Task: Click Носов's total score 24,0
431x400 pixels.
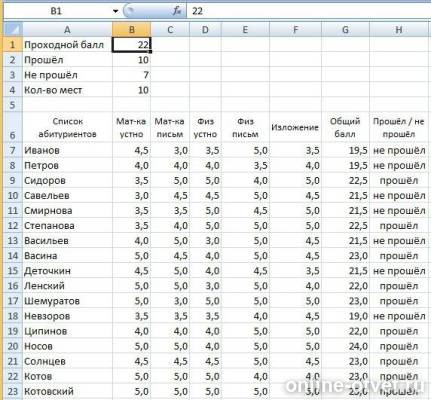Action: [345, 346]
